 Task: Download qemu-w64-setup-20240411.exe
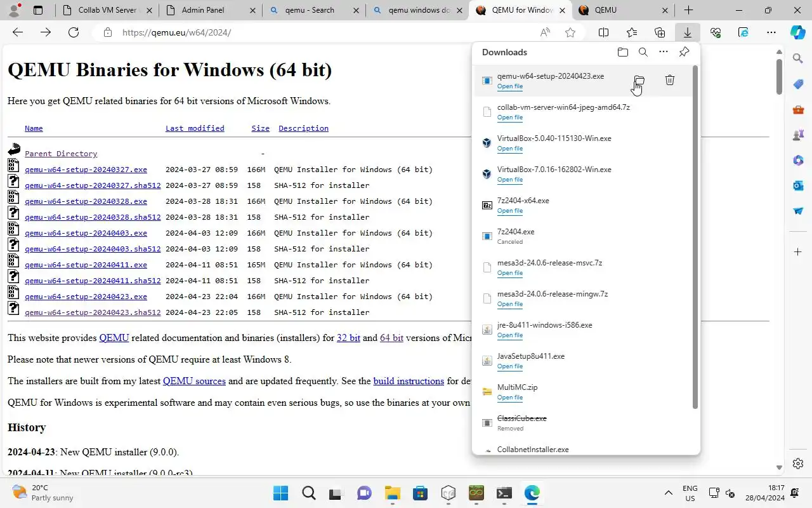pyautogui.click(x=86, y=265)
